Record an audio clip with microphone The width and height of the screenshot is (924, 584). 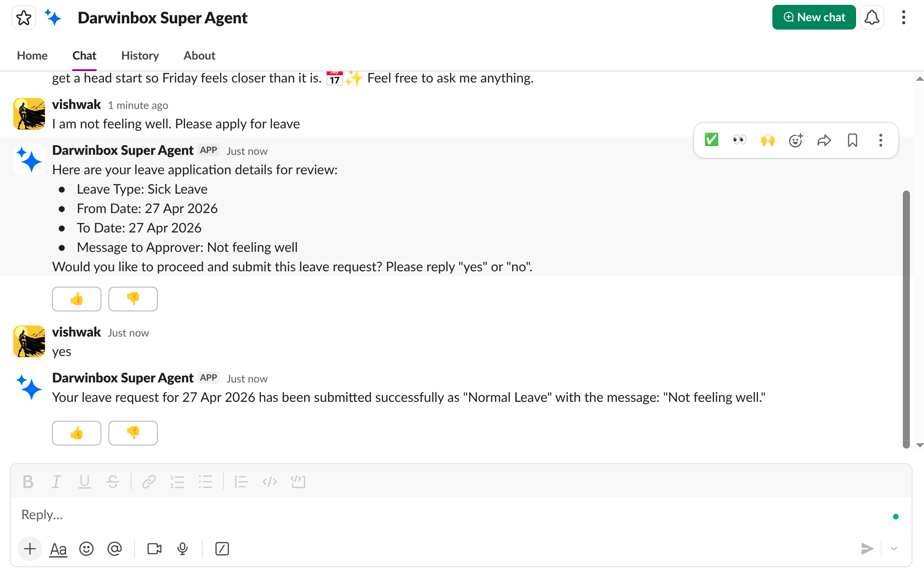183,549
